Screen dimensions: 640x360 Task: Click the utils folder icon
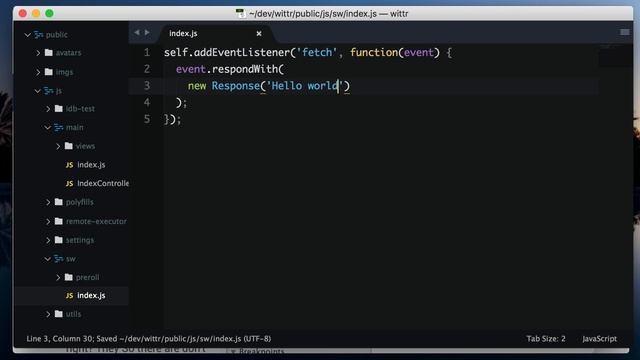click(59, 314)
